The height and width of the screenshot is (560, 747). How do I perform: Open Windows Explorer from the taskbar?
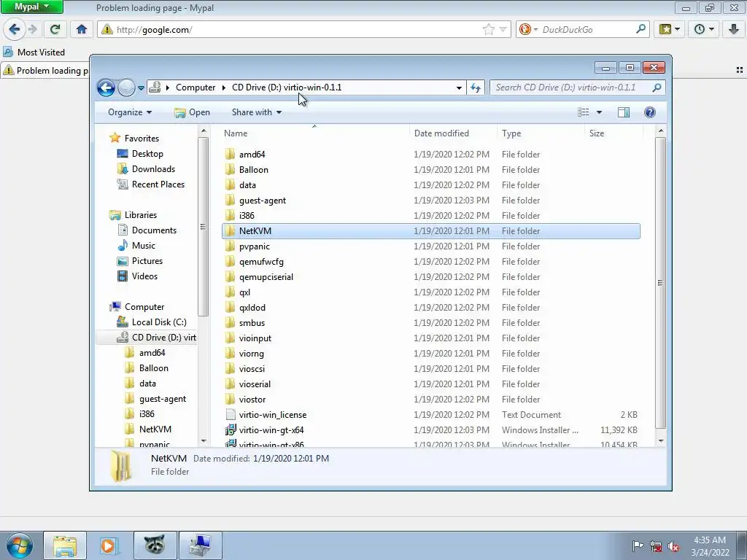65,545
